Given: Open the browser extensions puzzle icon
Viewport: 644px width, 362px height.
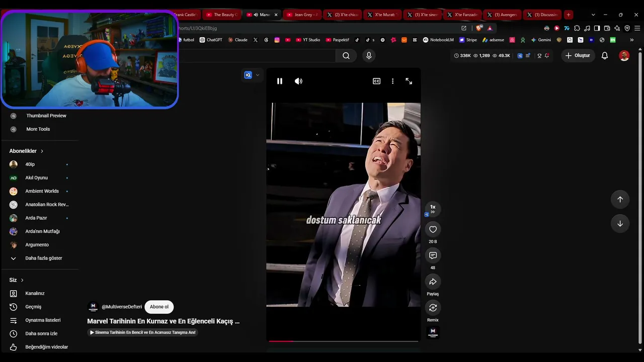Looking at the screenshot, I should point(577,28).
